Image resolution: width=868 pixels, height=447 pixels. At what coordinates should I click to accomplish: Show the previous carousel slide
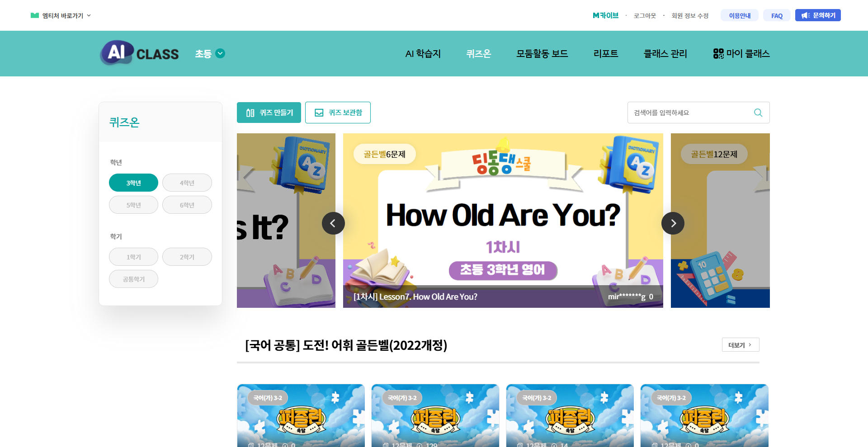coord(333,223)
